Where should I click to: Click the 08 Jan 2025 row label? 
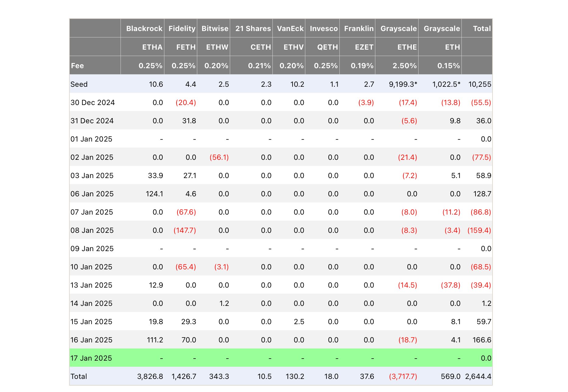pos(92,230)
